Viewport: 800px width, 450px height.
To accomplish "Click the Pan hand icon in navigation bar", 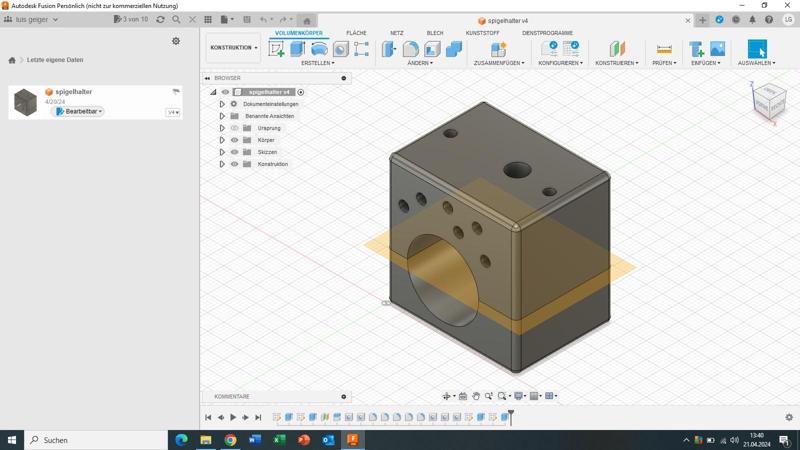I will (476, 396).
